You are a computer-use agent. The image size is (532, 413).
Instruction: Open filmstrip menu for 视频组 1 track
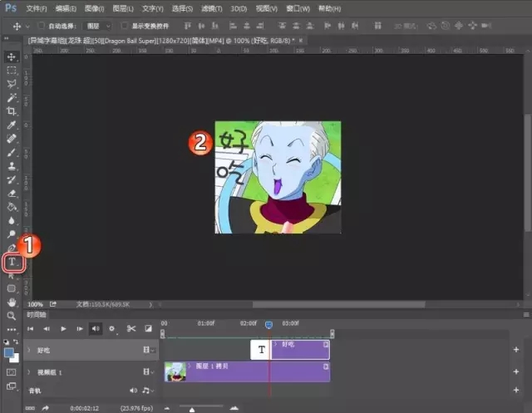pos(149,372)
